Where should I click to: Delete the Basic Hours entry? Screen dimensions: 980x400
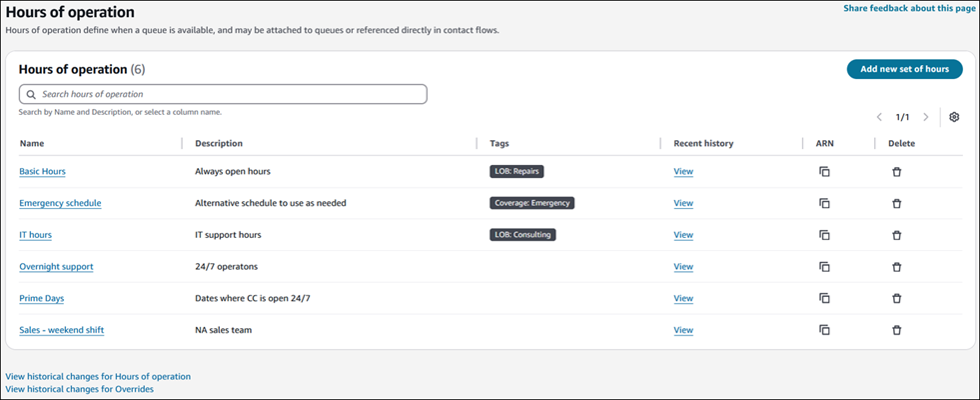(896, 172)
